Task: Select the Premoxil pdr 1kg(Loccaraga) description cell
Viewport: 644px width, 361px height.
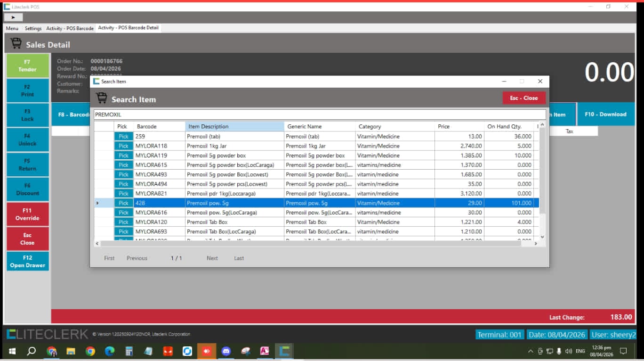Action: 234,193
